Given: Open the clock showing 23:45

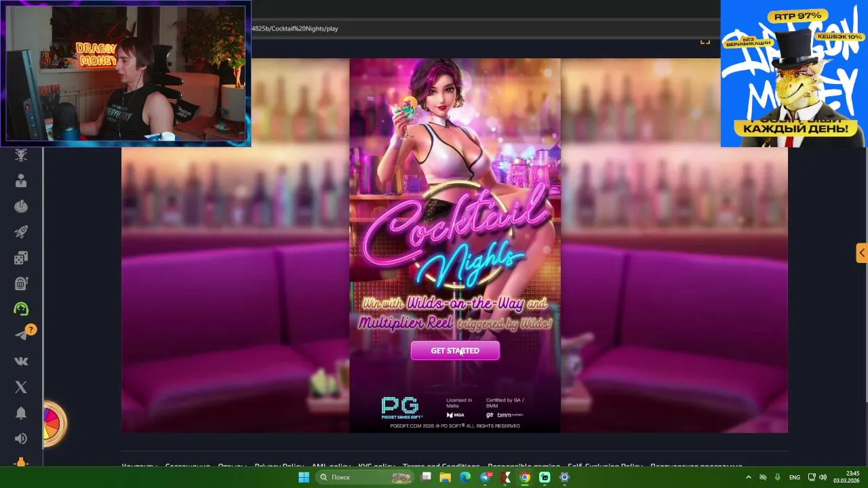Looking at the screenshot, I should point(846,477).
